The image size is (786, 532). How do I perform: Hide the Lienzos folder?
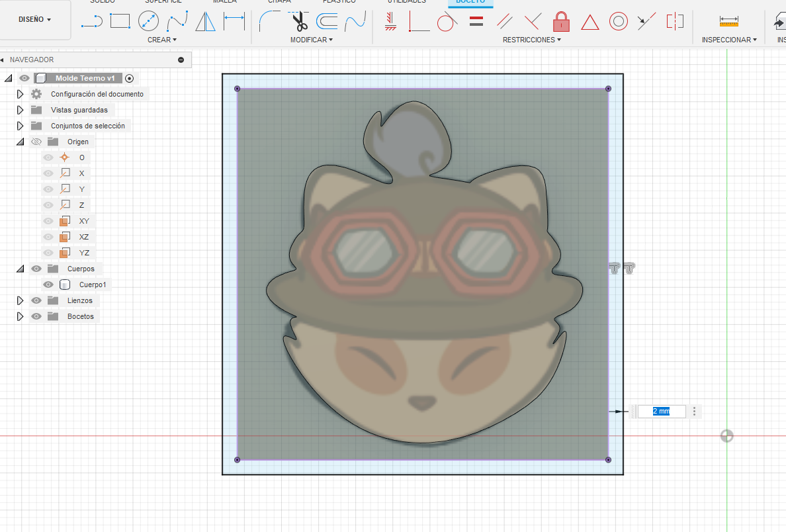click(x=36, y=301)
